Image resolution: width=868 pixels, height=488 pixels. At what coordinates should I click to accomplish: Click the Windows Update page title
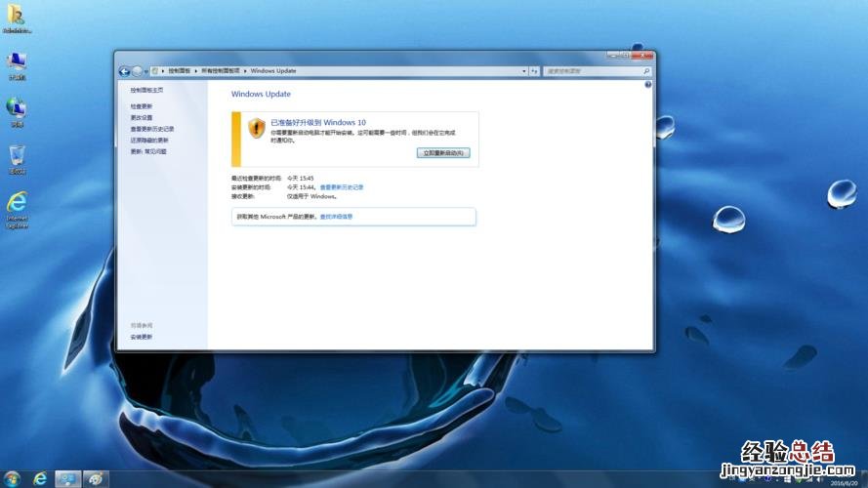pyautogui.click(x=261, y=94)
